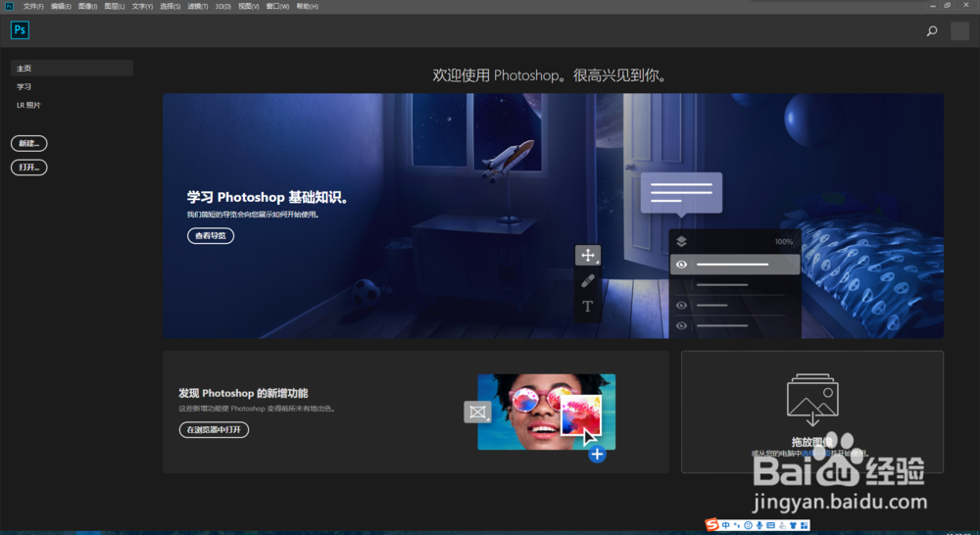
Task: Open the Sogou toolbox grid icon
Action: point(805,525)
